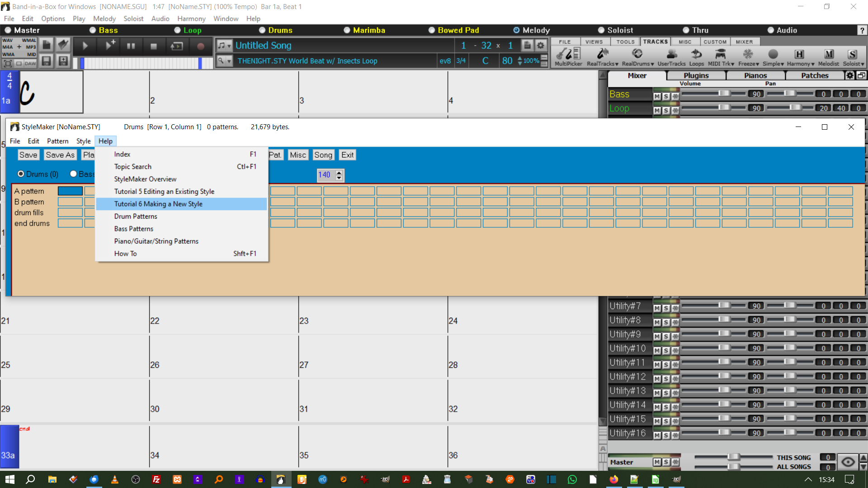Toggle loop section playback
Viewport: 868px width, 488px height.
(x=177, y=46)
